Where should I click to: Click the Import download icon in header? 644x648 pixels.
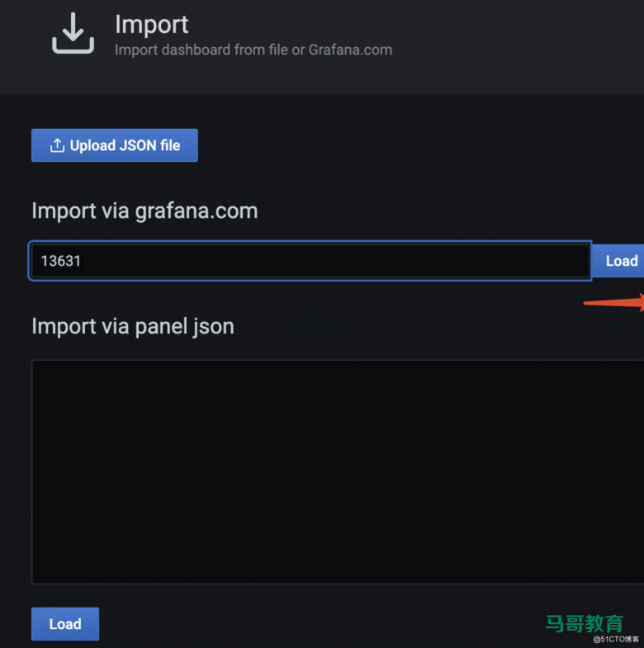click(x=73, y=33)
